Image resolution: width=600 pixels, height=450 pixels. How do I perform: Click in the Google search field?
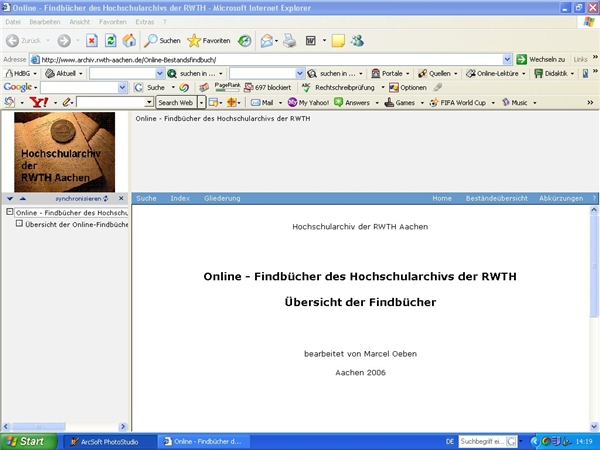[80, 88]
